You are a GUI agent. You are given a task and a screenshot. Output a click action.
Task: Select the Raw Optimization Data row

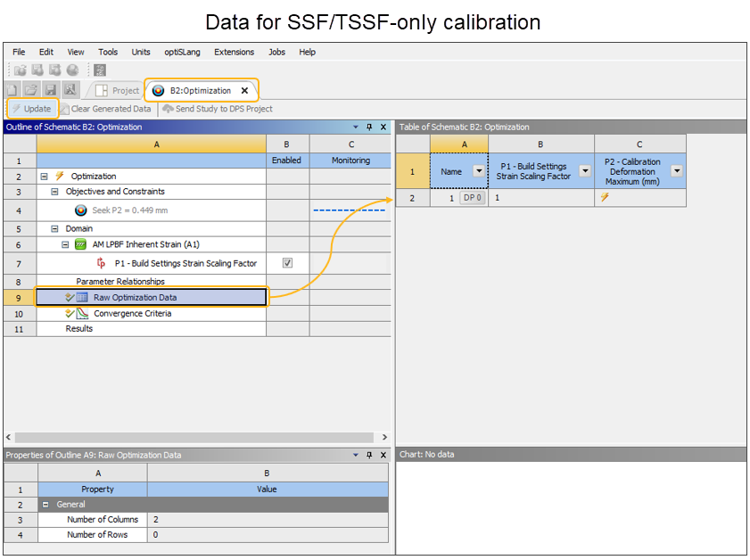(151, 297)
